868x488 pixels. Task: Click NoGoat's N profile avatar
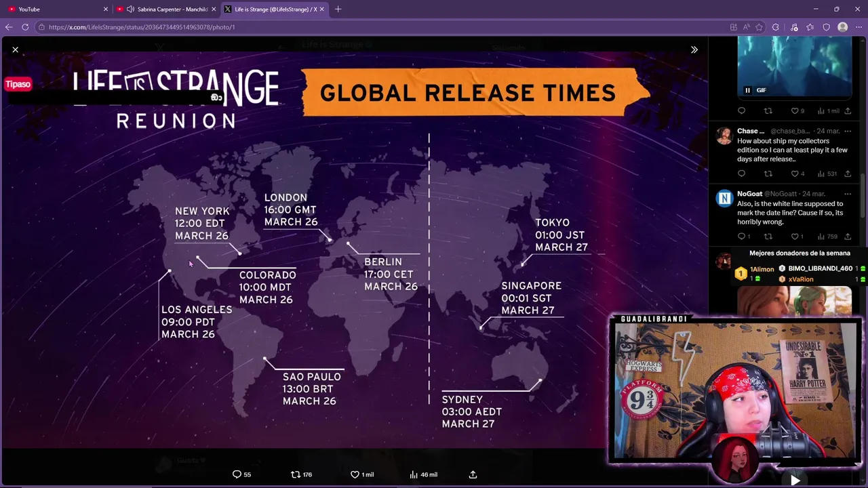pos(724,198)
